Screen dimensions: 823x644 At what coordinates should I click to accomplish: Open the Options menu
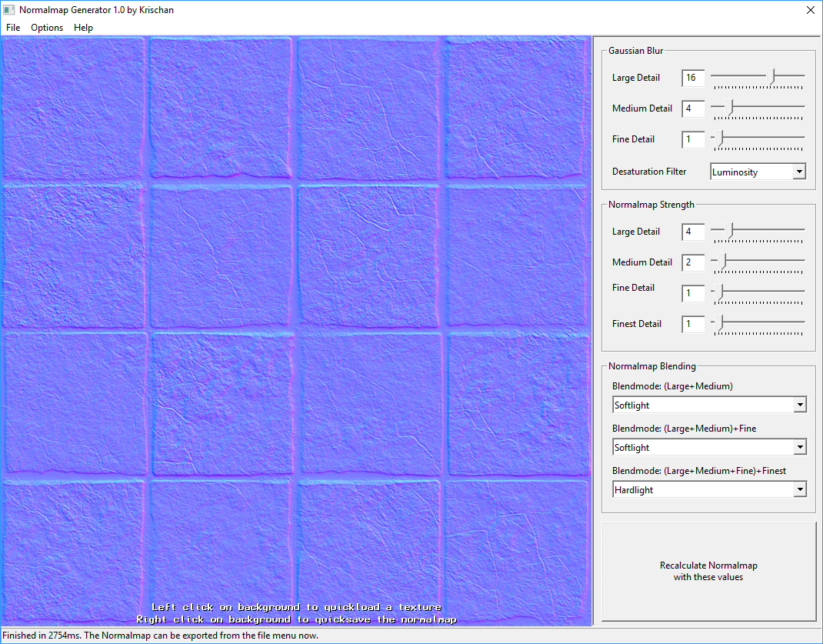[47, 28]
